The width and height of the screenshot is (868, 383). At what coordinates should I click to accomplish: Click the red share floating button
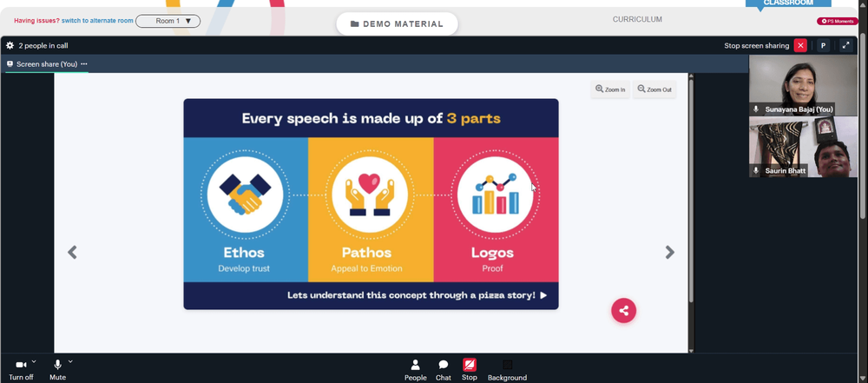pos(623,310)
